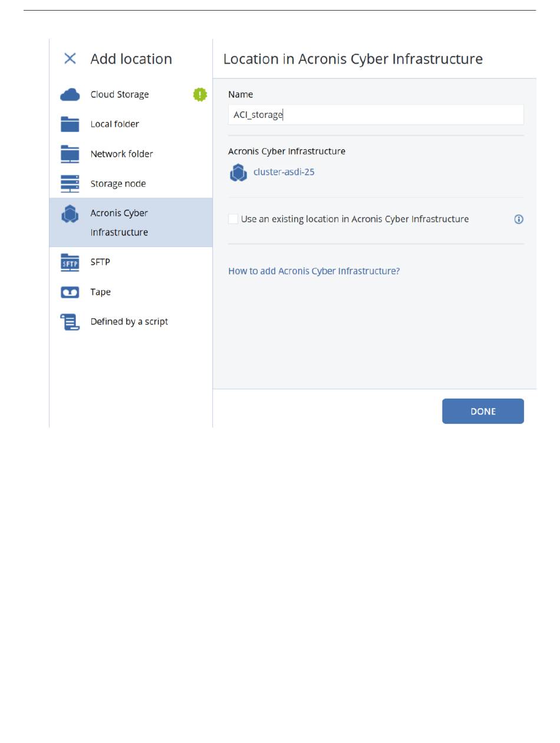Click the Storage node server icon

pyautogui.click(x=70, y=183)
